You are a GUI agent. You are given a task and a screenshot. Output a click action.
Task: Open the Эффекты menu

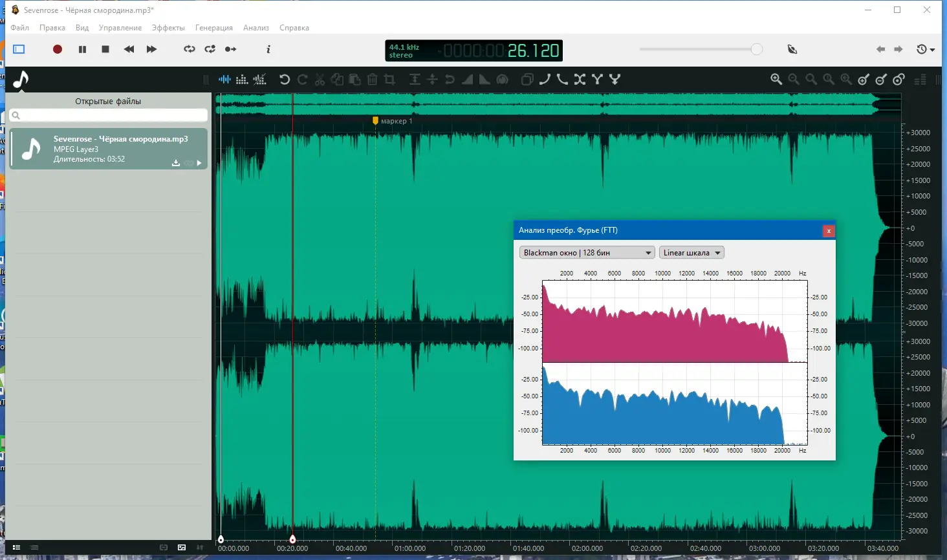pyautogui.click(x=168, y=28)
